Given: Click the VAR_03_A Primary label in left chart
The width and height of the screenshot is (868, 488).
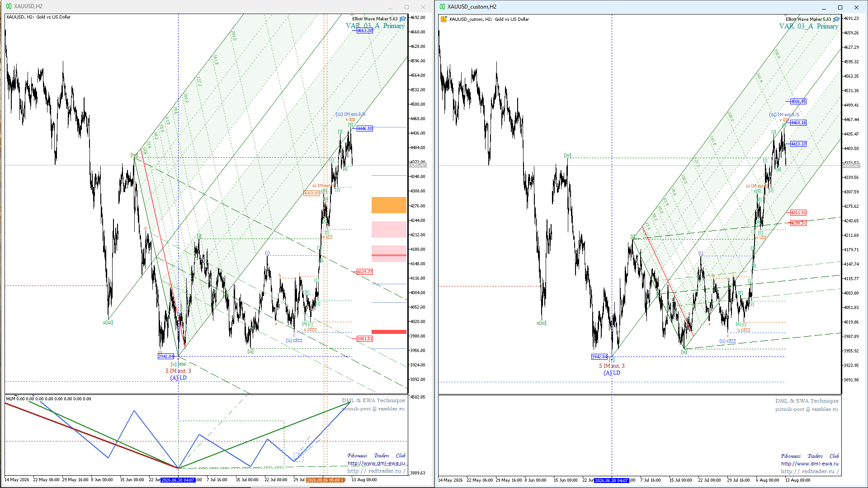Looking at the screenshot, I should coord(375,26).
